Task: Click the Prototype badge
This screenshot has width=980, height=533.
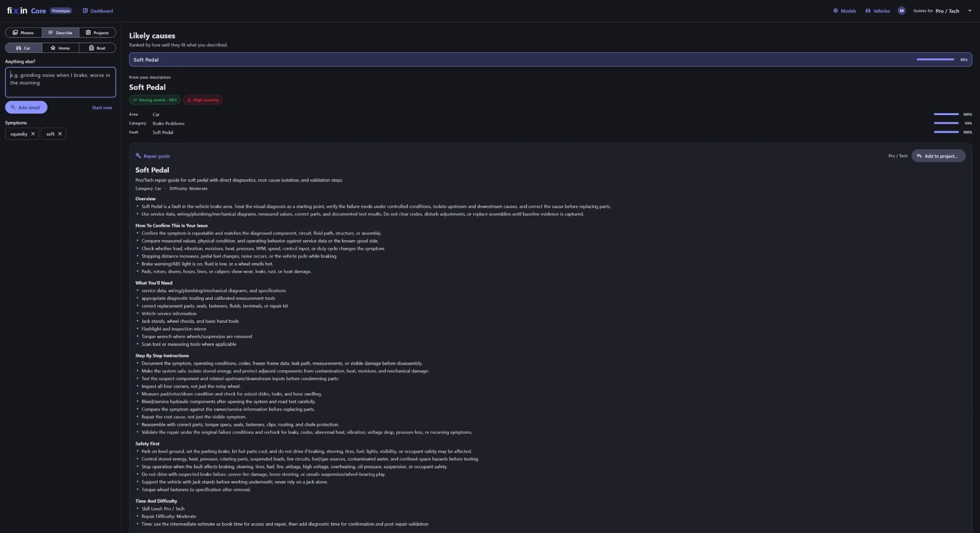Action: click(61, 11)
